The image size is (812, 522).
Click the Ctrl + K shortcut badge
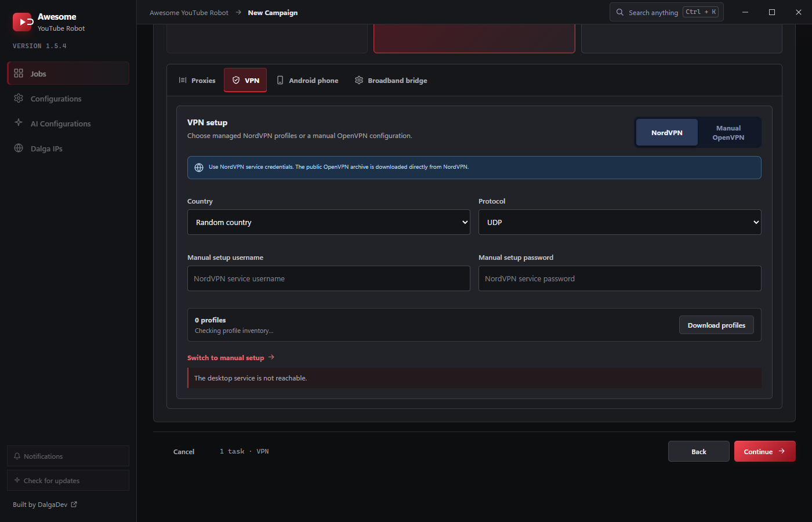click(701, 12)
